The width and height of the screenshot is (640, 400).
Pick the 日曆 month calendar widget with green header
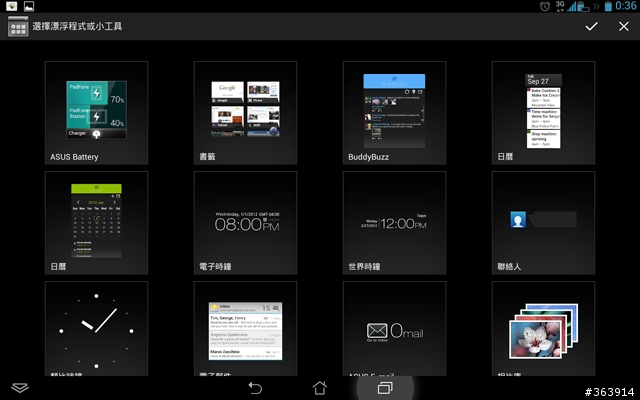tap(96, 223)
